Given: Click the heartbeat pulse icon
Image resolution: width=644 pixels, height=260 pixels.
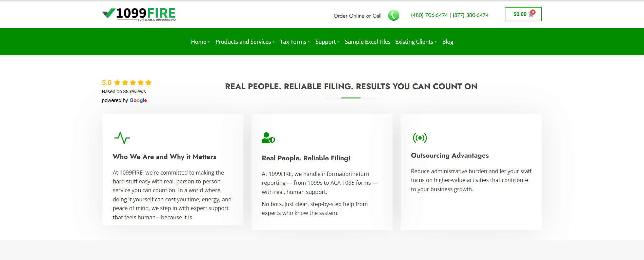Looking at the screenshot, I should [122, 138].
